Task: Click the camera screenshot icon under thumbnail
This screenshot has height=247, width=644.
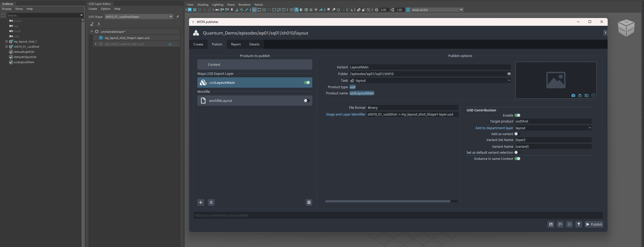Action: pos(573,95)
